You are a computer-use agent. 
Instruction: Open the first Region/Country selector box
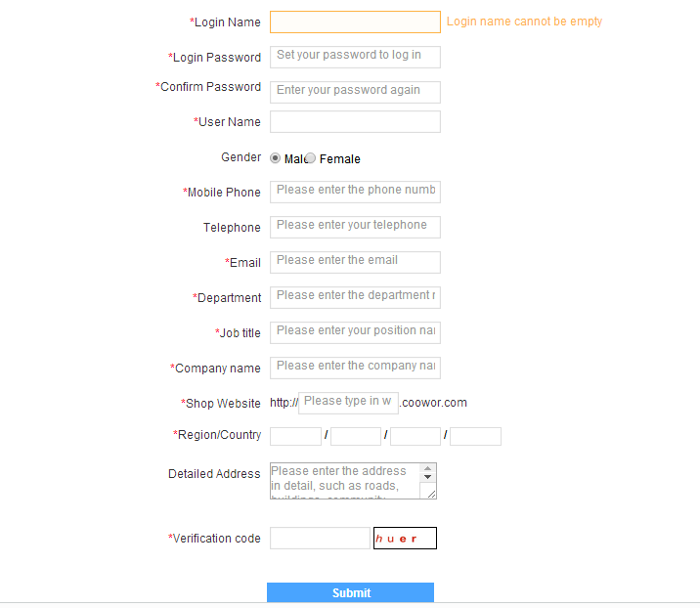tap(295, 436)
